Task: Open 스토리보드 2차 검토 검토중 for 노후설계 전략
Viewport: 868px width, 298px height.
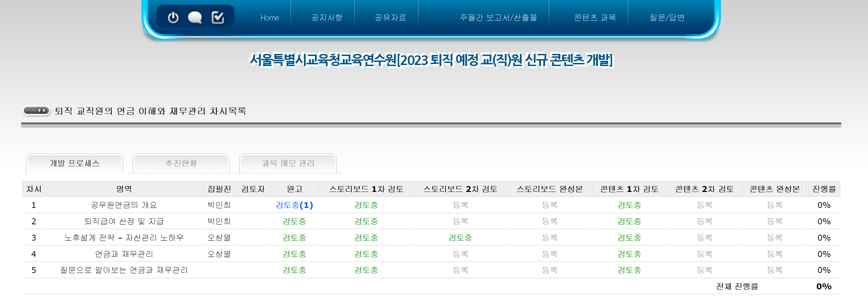Action: click(460, 238)
